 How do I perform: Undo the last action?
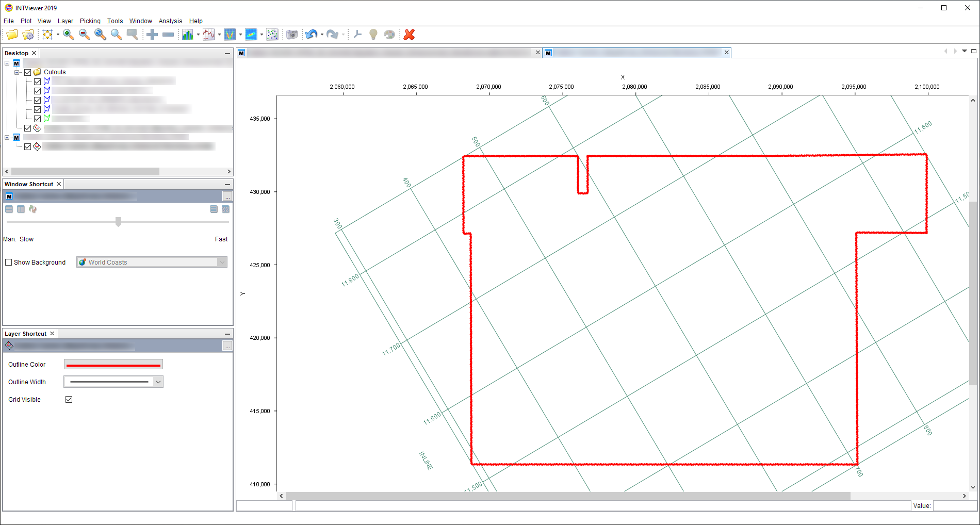pyautogui.click(x=311, y=35)
